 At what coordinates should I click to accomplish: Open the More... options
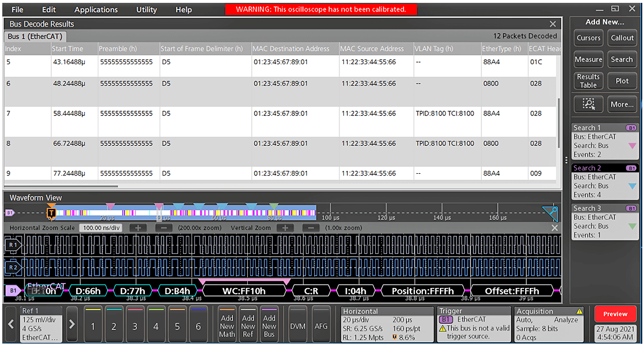(x=622, y=104)
